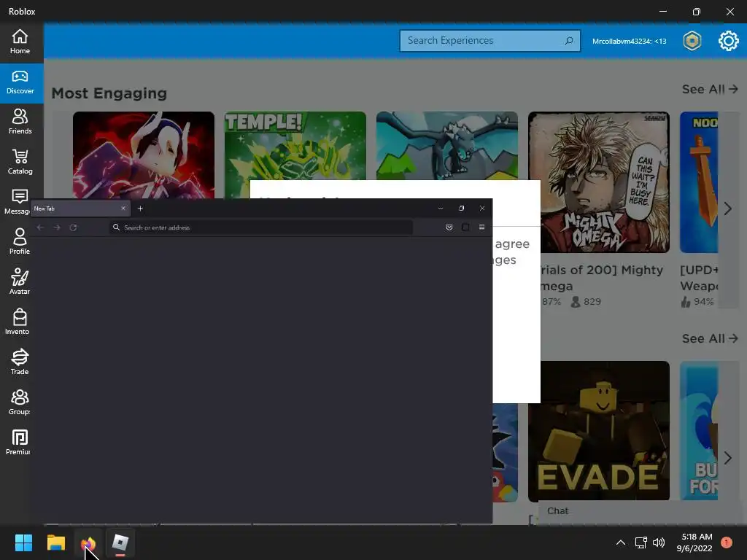Focus the Search Experiences field
Viewport: 747px width, 560px height.
489,41
